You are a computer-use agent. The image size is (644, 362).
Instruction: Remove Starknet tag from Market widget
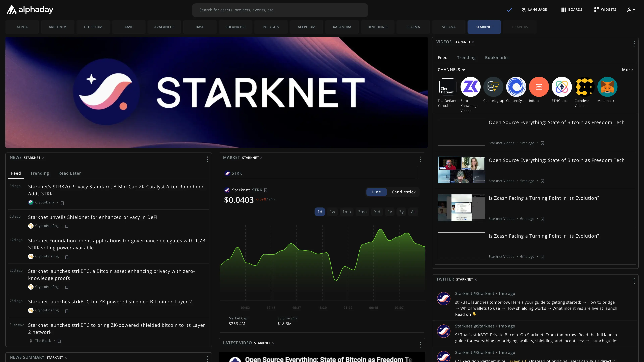[261, 158]
